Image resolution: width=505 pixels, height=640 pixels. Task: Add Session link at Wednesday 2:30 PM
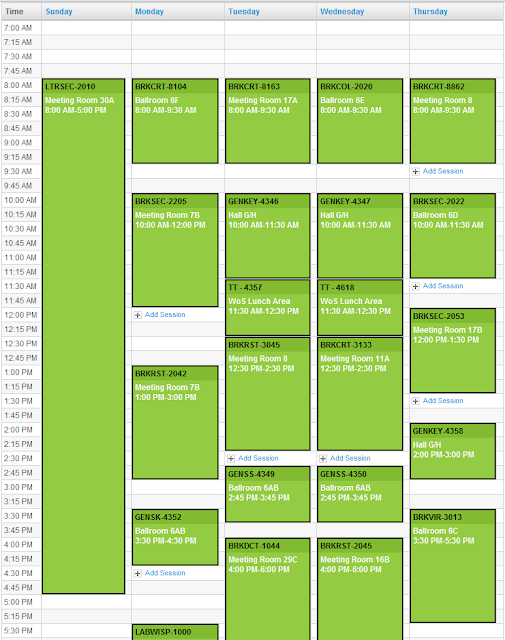point(350,458)
